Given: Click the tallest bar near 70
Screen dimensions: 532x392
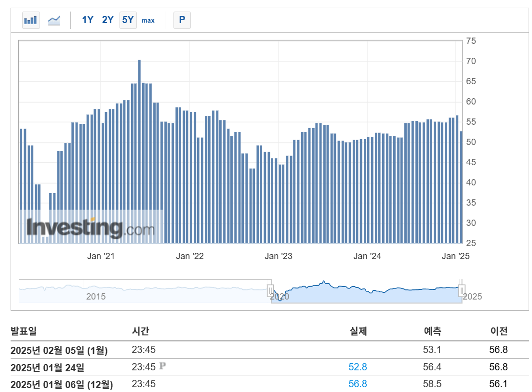Looking at the screenshot, I should [x=139, y=151].
